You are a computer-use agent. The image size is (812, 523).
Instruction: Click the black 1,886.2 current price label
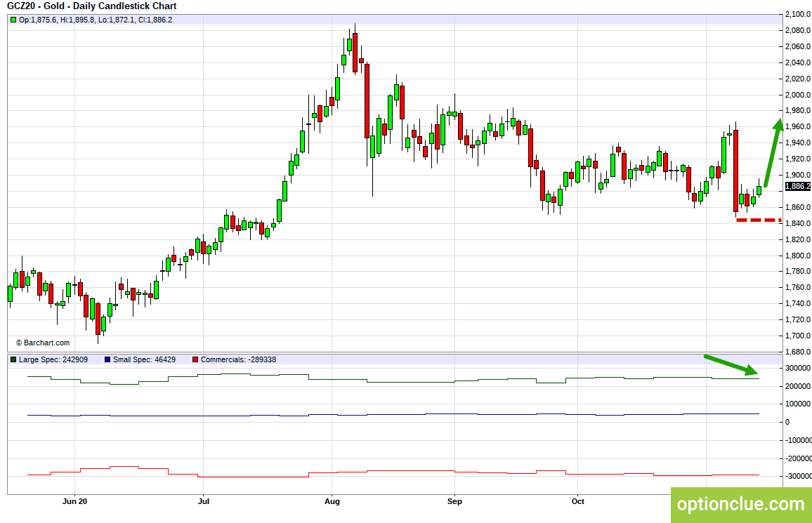tap(798, 186)
